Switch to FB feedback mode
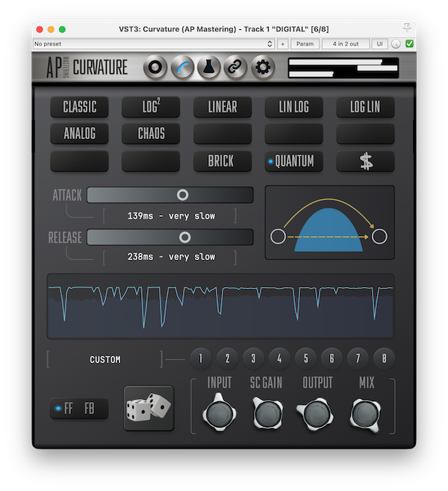Viewport: 448px width, 491px height. [x=90, y=408]
